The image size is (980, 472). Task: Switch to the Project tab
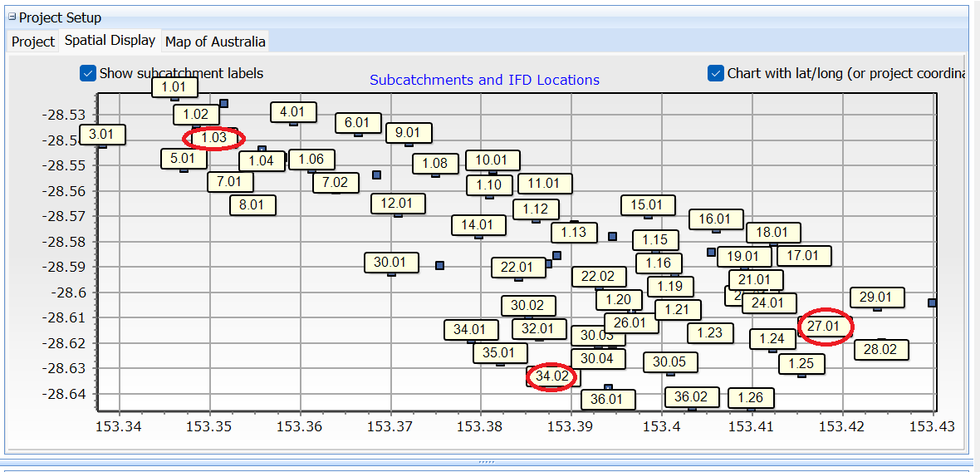(x=33, y=42)
